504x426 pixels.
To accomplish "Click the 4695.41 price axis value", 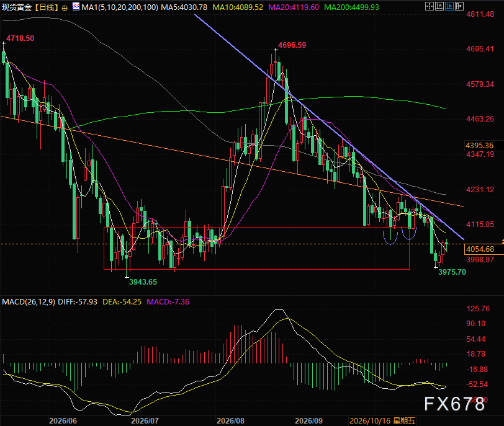I will 480,49.
